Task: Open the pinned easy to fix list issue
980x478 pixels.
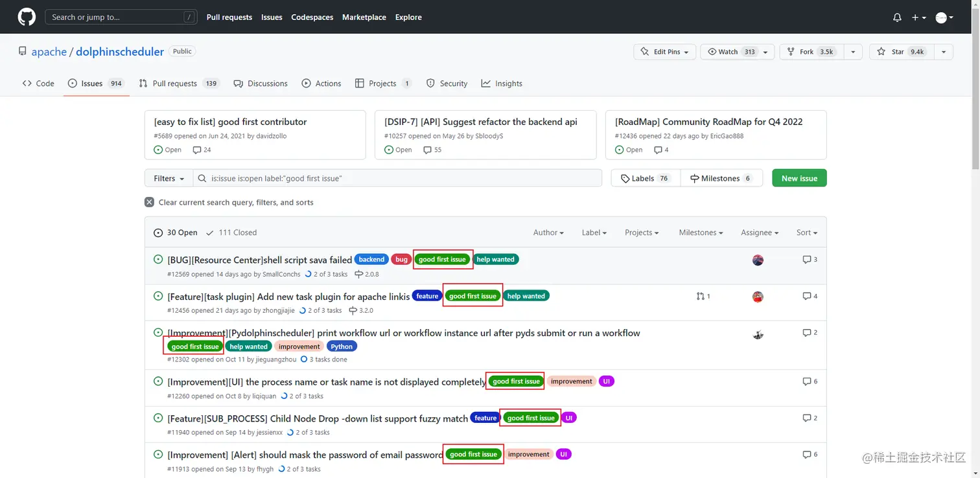Action: (x=230, y=122)
